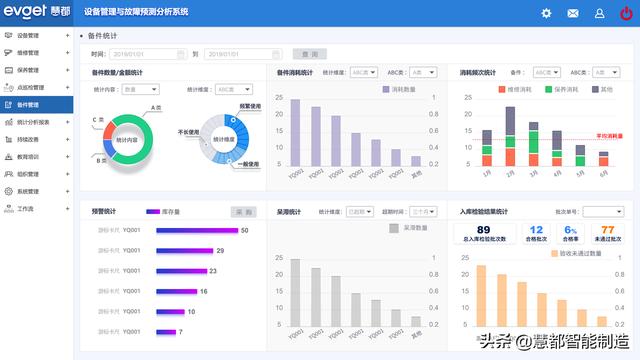The image size is (640, 360).
Task: Expand the 工作流 plus sign
Action: 67,209
